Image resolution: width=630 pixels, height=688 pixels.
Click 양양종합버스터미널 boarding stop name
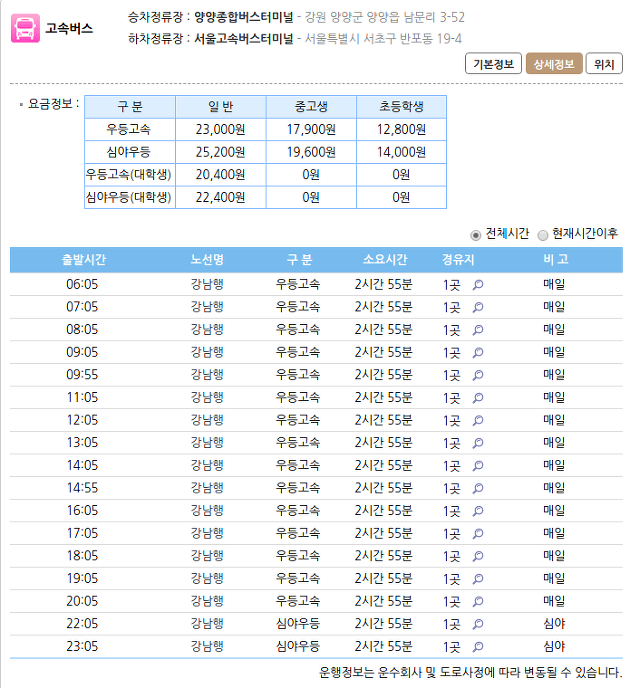click(x=243, y=17)
